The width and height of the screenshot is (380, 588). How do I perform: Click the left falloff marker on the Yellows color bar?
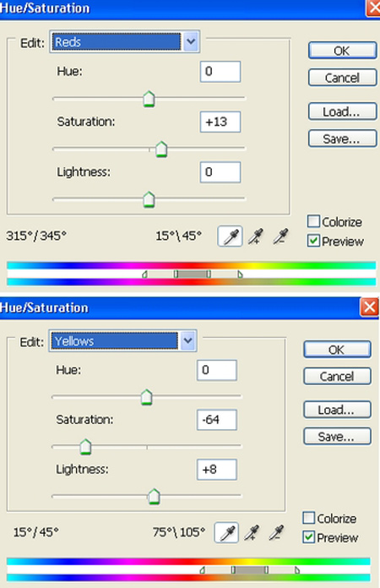pos(203,570)
